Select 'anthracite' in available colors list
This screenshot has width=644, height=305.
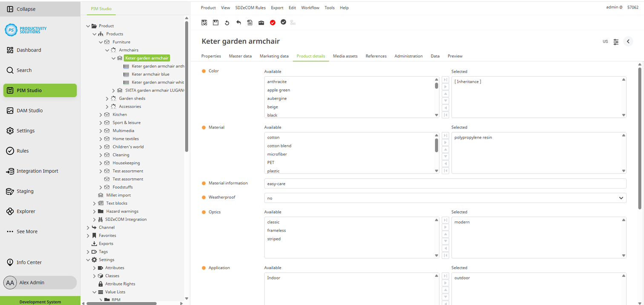(277, 81)
